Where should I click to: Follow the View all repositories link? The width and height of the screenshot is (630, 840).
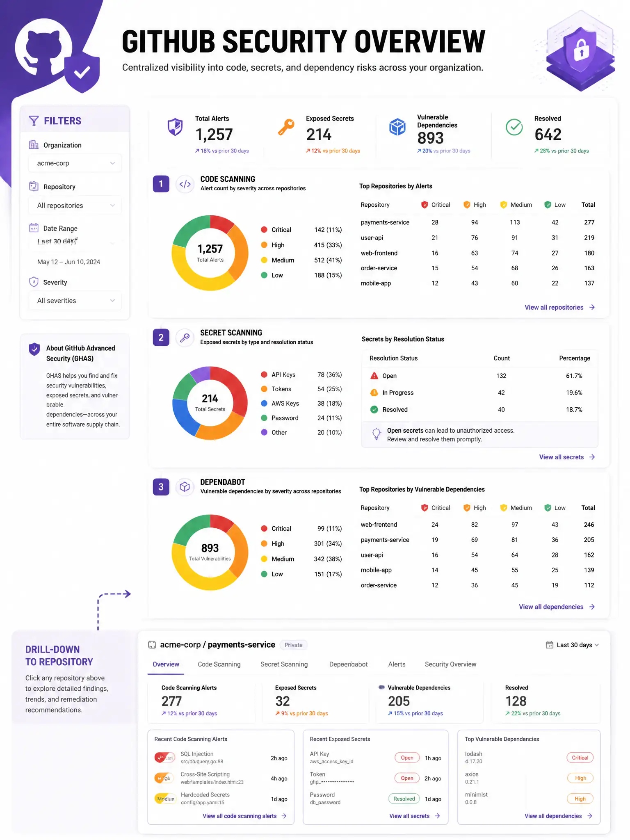pyautogui.click(x=560, y=308)
